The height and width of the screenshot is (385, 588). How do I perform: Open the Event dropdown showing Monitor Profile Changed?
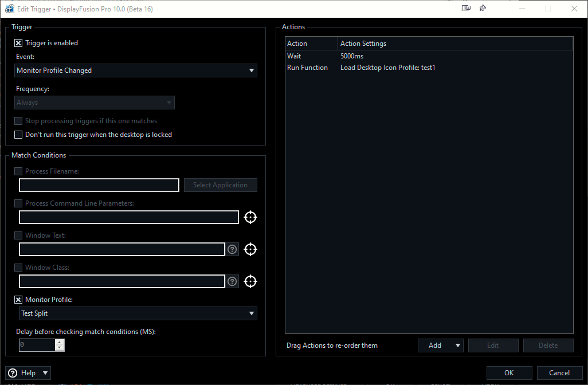click(x=136, y=70)
